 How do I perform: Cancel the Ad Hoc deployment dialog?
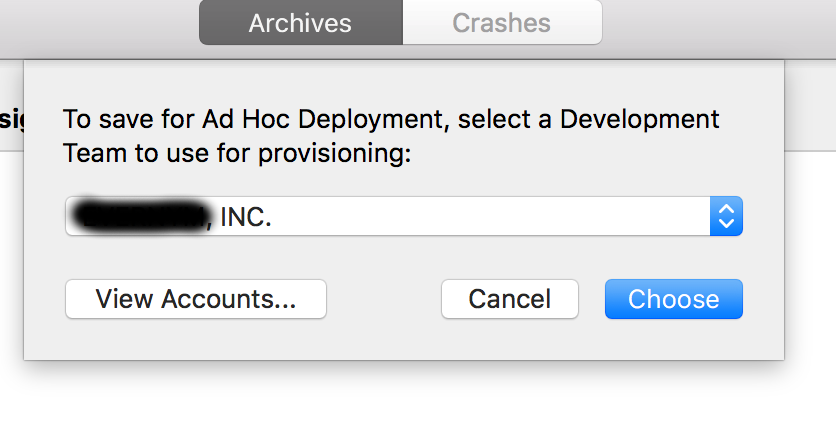tap(510, 299)
